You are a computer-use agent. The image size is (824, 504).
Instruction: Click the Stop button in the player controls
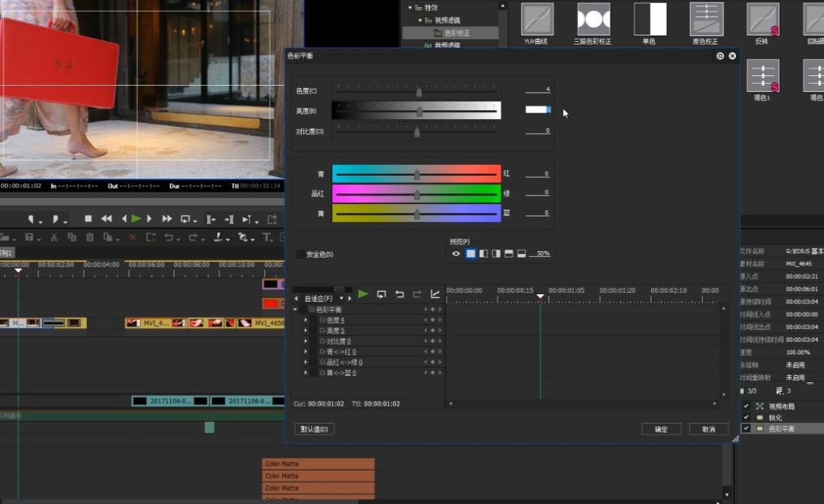click(x=89, y=219)
